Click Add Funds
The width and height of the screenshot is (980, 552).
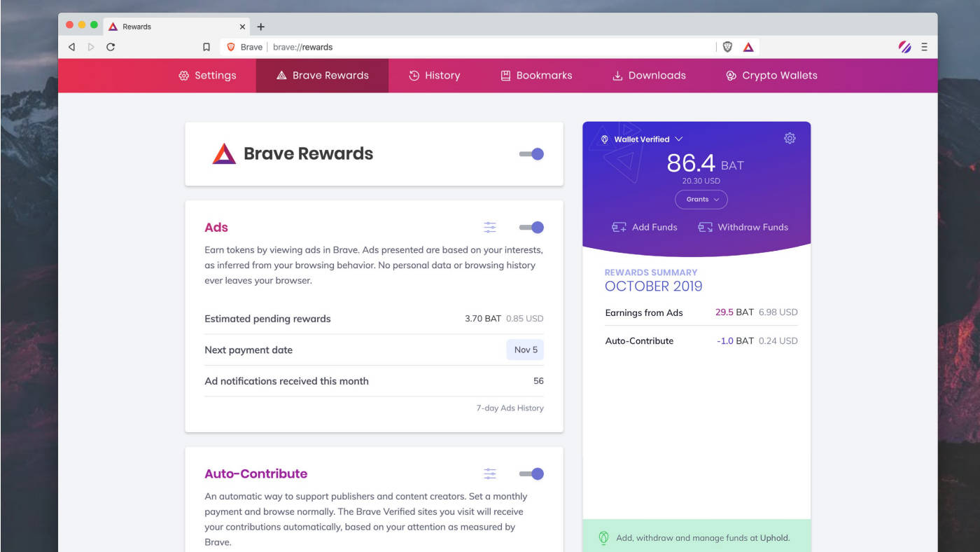coord(645,227)
